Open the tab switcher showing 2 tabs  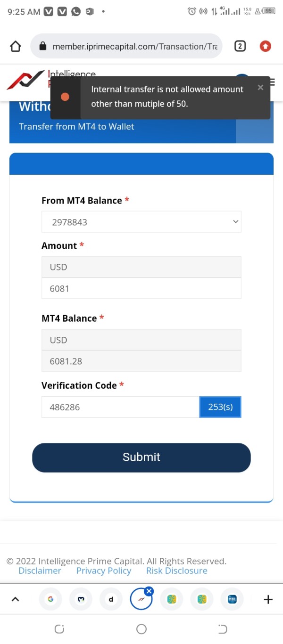(x=240, y=46)
